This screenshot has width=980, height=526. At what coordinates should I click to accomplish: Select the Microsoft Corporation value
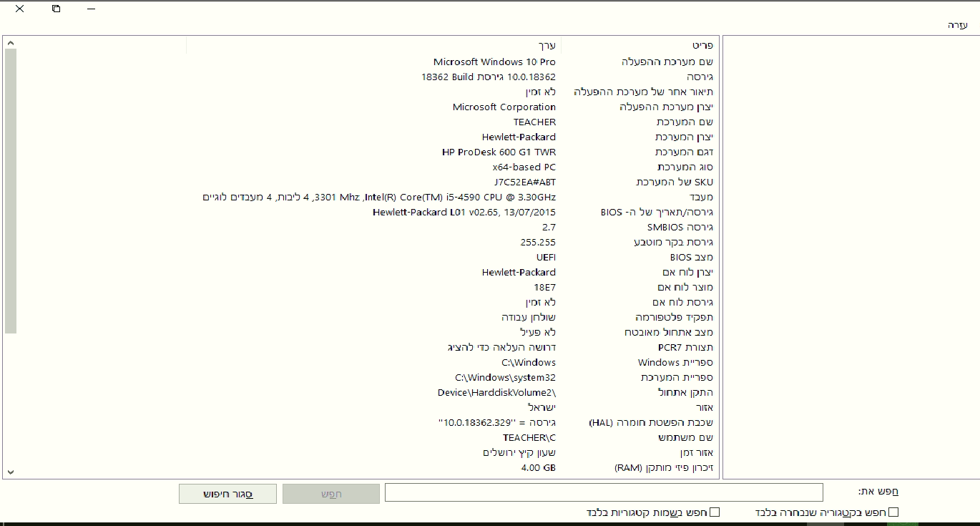(x=504, y=107)
